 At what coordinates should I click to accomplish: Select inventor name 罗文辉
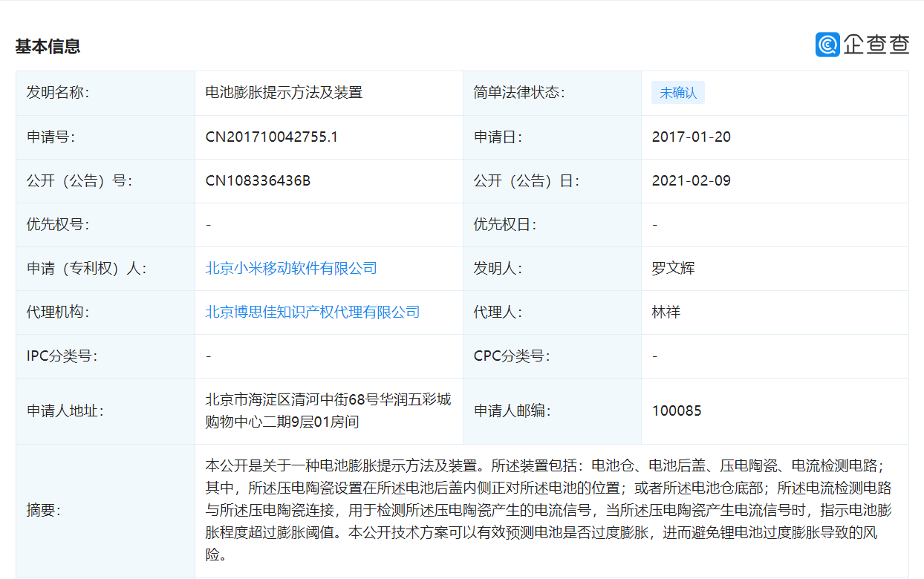point(674,269)
